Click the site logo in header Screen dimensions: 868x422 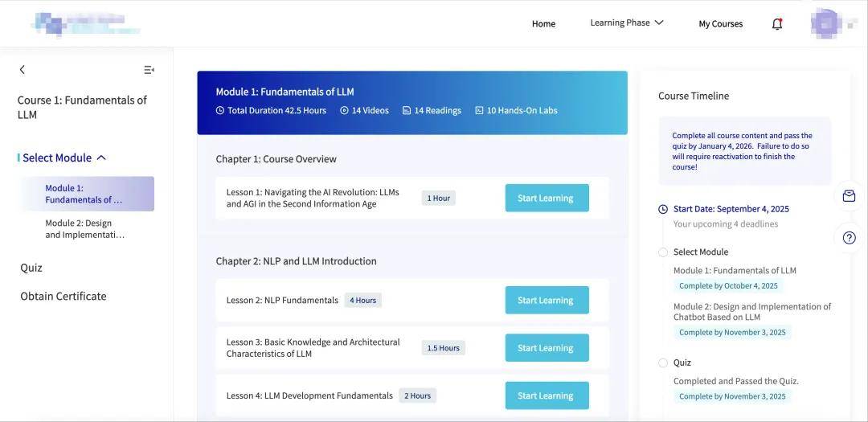pos(84,24)
